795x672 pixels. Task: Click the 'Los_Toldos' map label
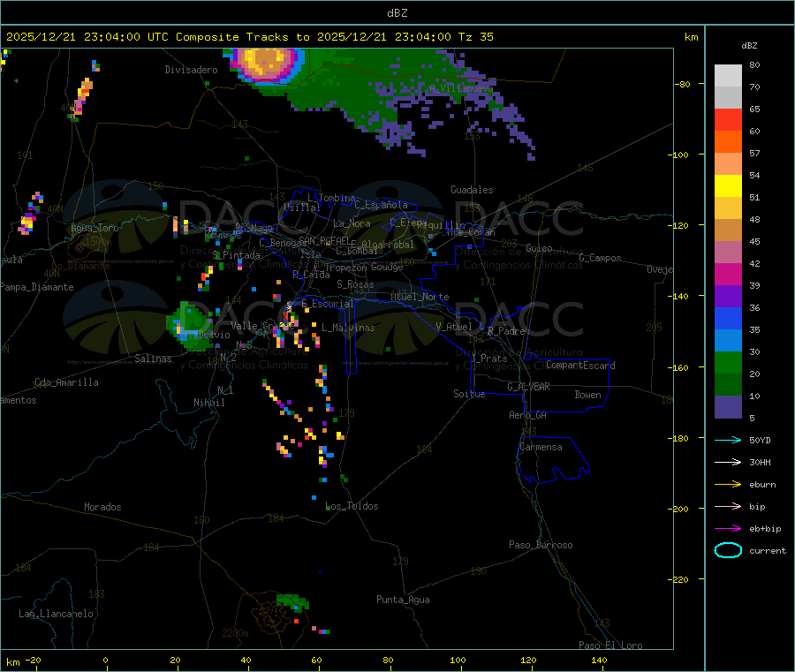pyautogui.click(x=352, y=506)
